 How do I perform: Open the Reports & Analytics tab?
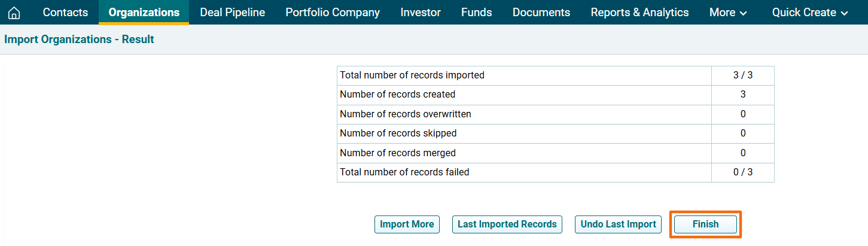(639, 13)
